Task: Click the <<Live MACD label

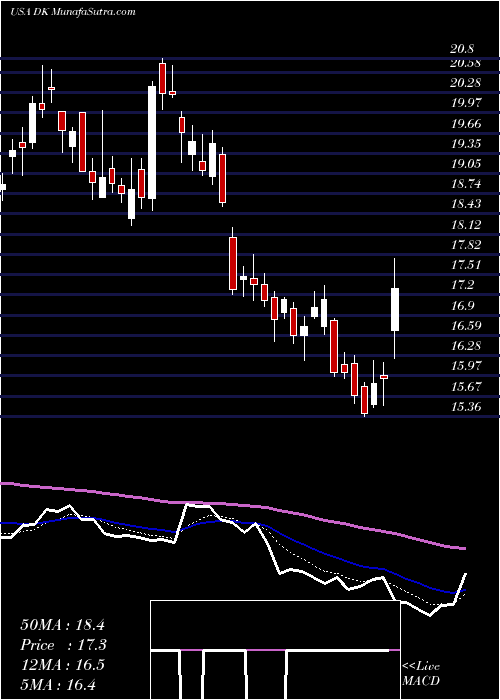Action: [421, 673]
